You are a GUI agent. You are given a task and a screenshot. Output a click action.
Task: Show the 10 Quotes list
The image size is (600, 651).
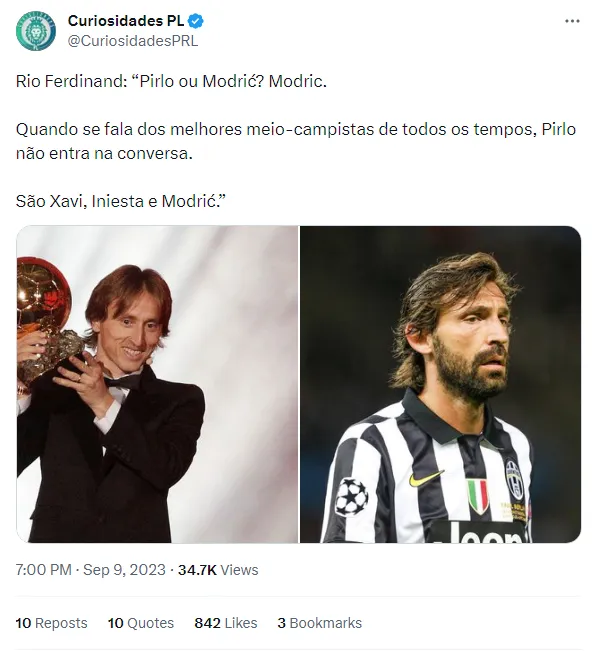(x=141, y=623)
